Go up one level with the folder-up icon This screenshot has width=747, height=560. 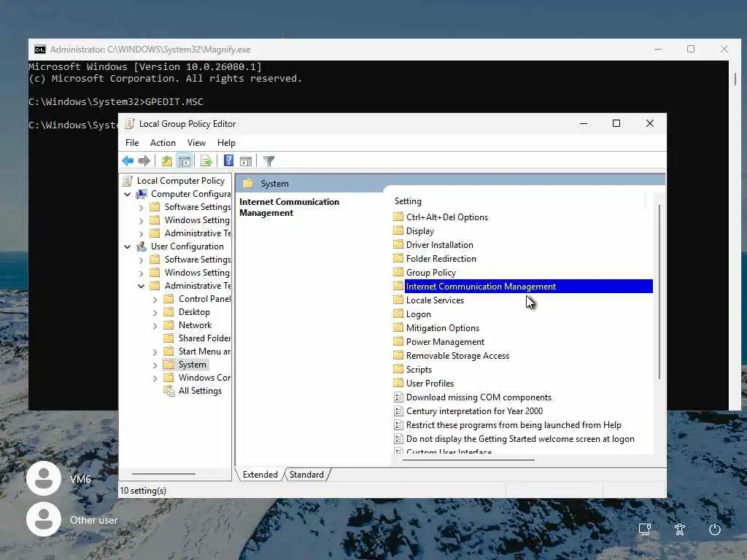(x=167, y=161)
